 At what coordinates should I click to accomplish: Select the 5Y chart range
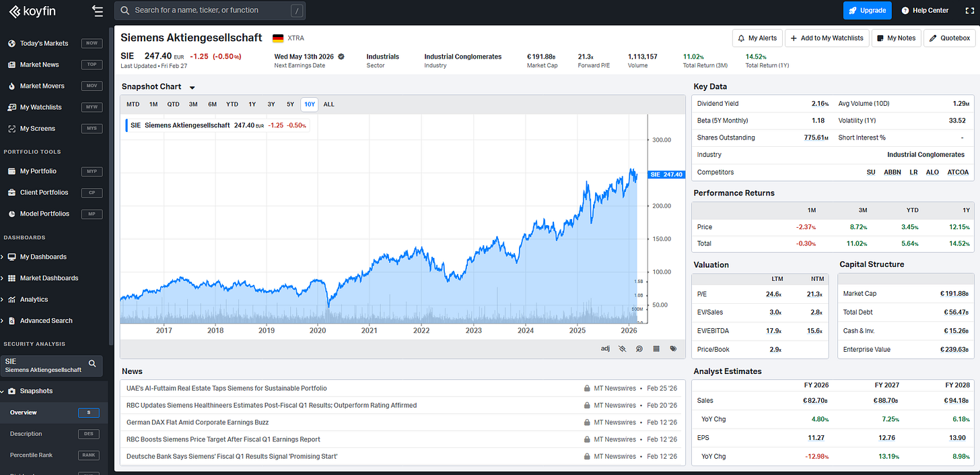pos(290,104)
